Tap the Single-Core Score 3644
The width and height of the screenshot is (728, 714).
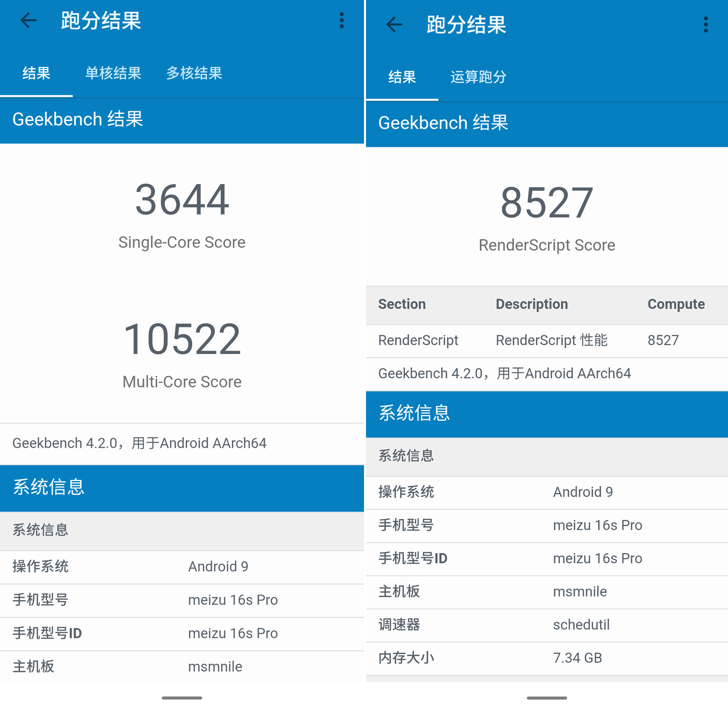tap(181, 203)
